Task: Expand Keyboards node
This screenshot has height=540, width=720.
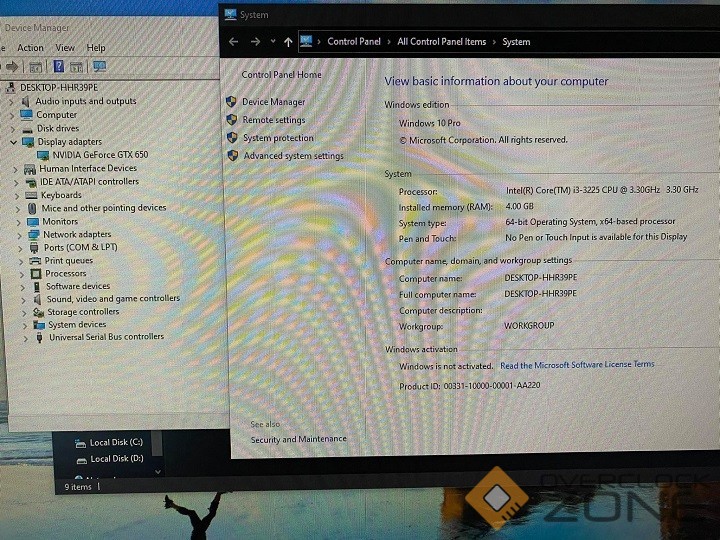Action: 17,196
